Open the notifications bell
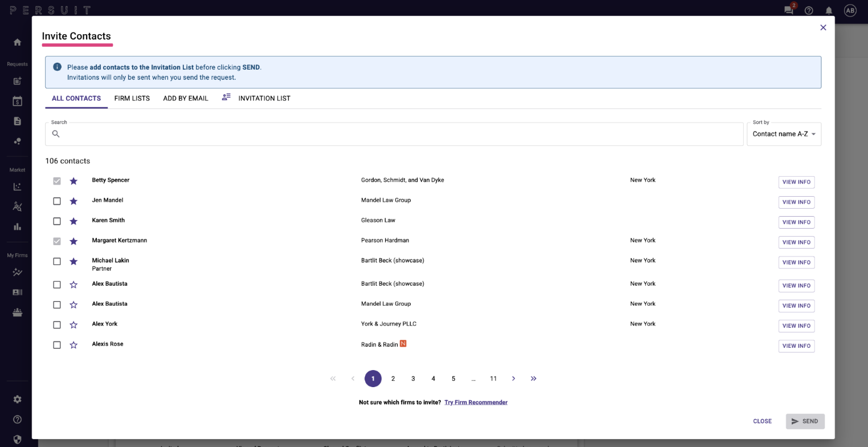Screen dimensions: 868x447 click(x=829, y=10)
